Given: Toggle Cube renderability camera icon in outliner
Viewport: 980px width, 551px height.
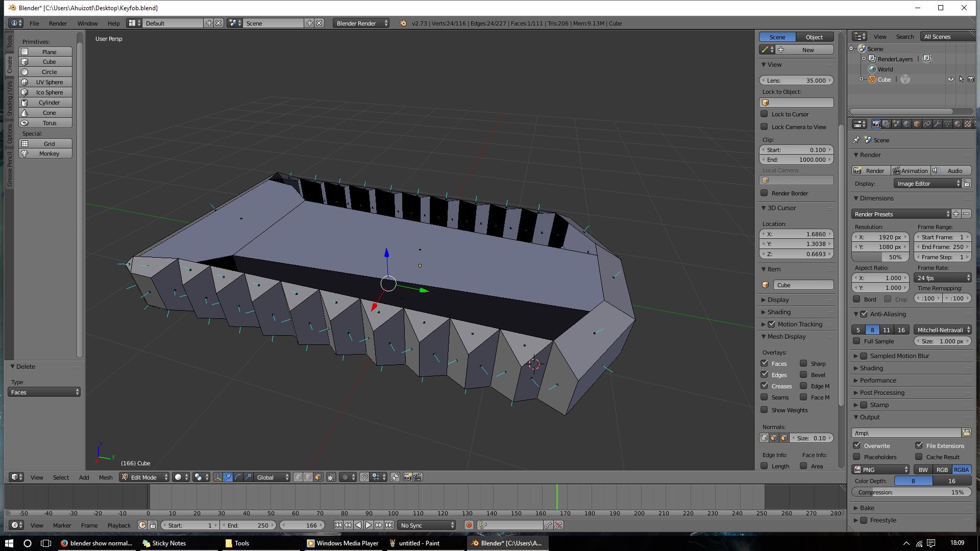Looking at the screenshot, I should tap(971, 80).
